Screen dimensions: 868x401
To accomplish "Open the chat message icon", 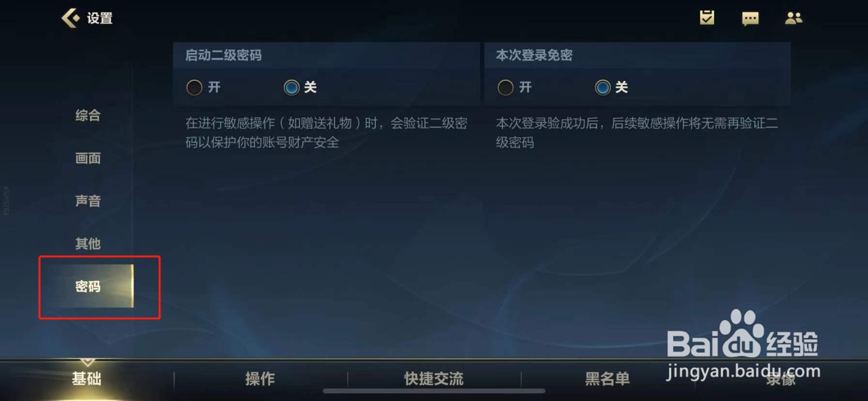I will click(x=750, y=19).
